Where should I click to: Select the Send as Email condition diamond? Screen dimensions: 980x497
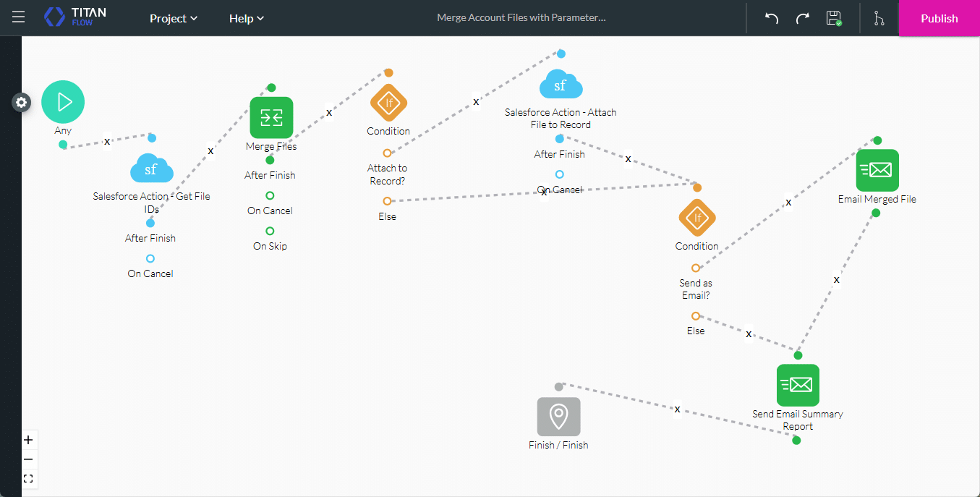pyautogui.click(x=697, y=218)
